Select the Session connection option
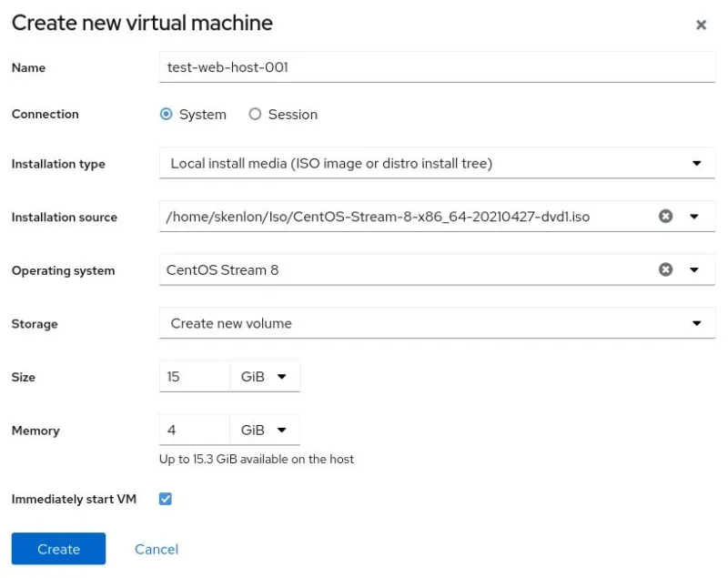Screen dimensions: 728x578 coord(256,114)
